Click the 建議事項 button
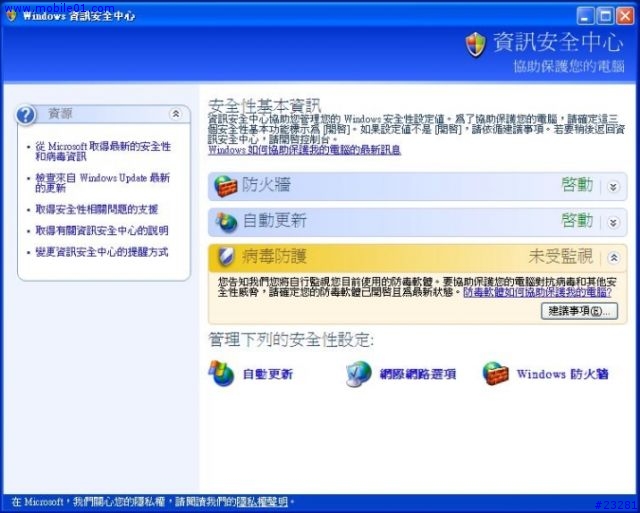 point(579,311)
